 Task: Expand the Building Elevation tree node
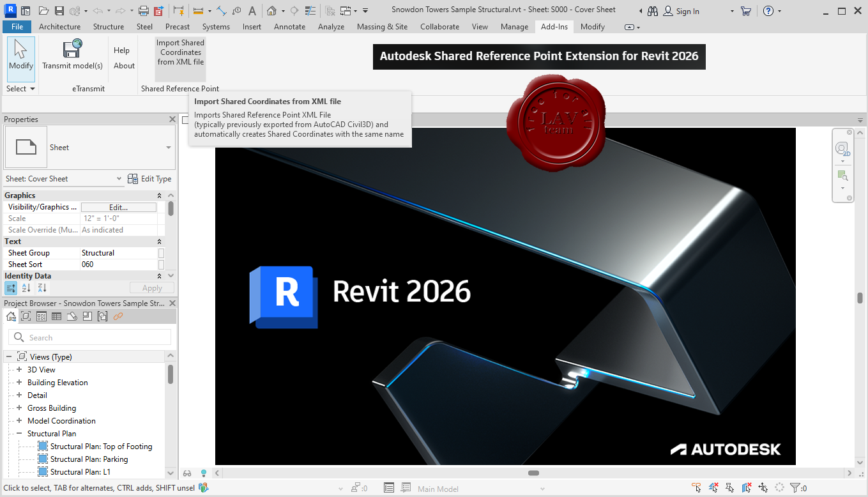(19, 383)
